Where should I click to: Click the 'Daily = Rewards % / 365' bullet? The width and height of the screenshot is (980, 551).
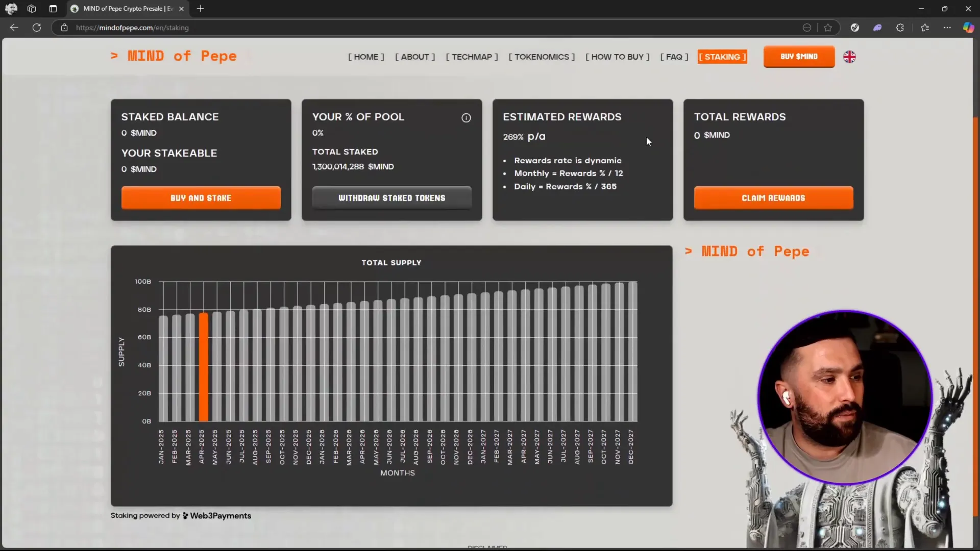click(565, 187)
